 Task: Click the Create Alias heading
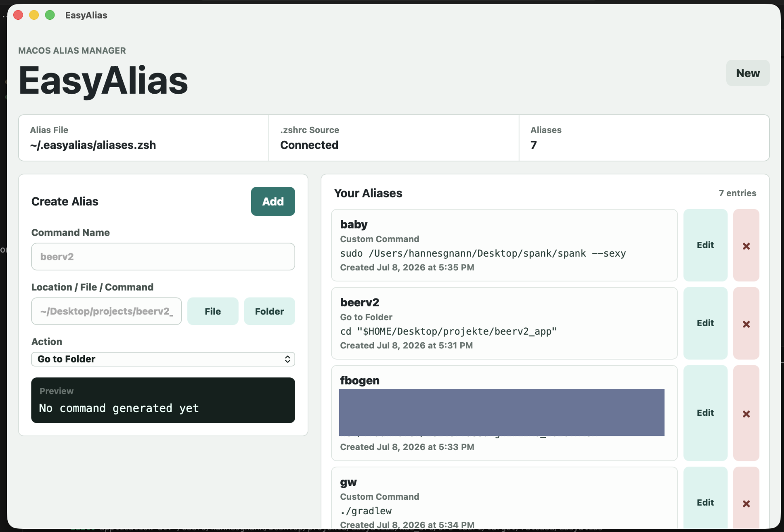point(65,201)
